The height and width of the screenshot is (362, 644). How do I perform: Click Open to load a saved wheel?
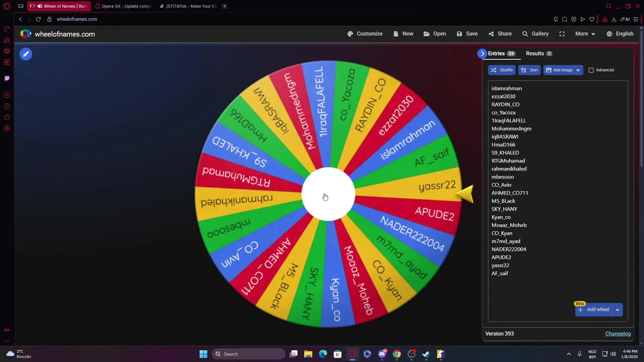(x=435, y=34)
